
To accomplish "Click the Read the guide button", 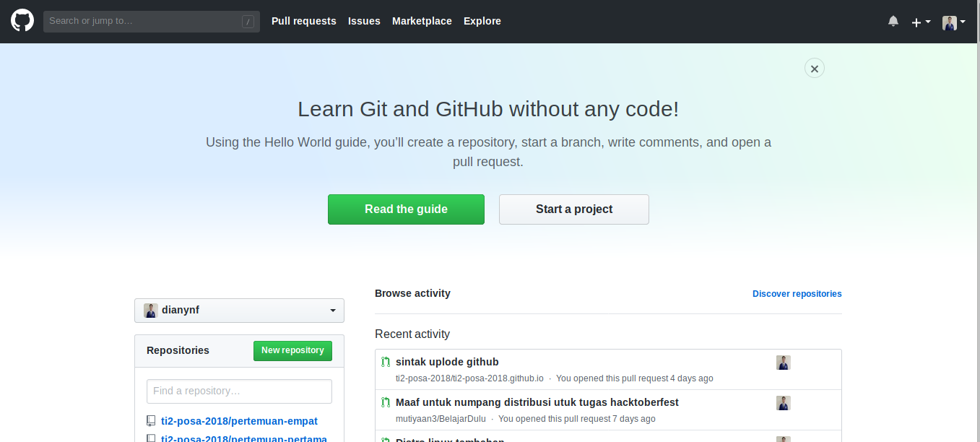I will pos(406,209).
